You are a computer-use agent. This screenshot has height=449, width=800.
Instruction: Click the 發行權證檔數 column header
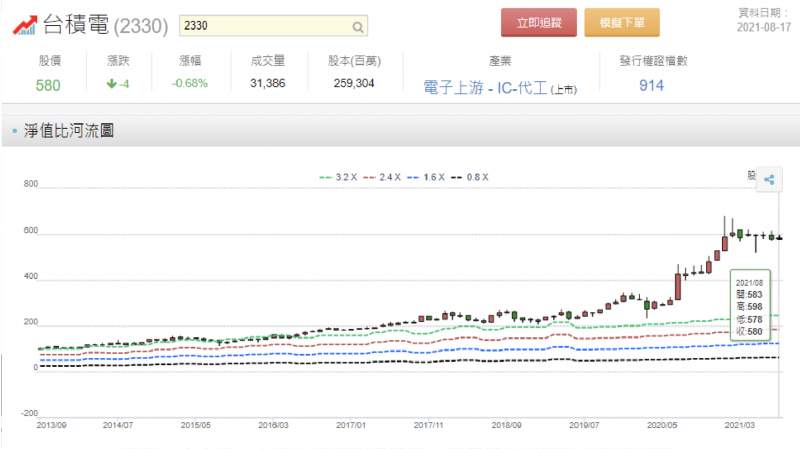[x=654, y=61]
